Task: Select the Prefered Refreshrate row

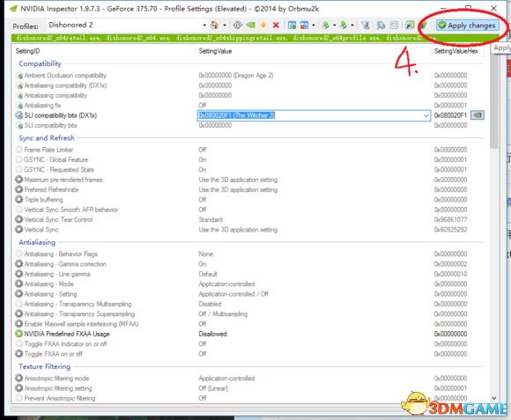Action: [249, 189]
